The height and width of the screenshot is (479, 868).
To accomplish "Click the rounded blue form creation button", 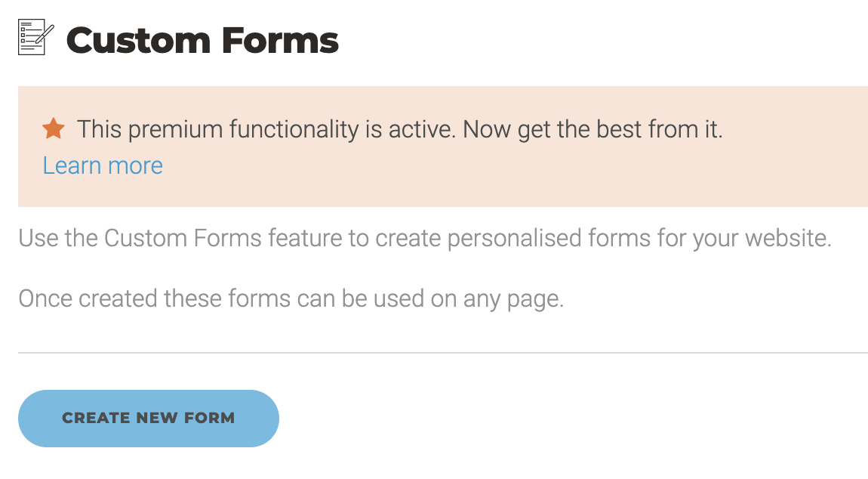I will coord(148,418).
